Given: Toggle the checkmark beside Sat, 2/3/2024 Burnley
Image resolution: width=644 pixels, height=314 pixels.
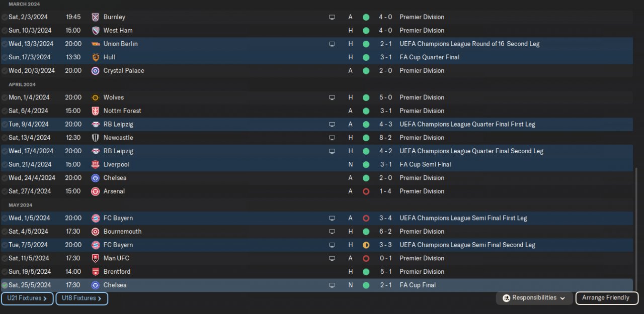Looking at the screenshot, I should [5, 17].
